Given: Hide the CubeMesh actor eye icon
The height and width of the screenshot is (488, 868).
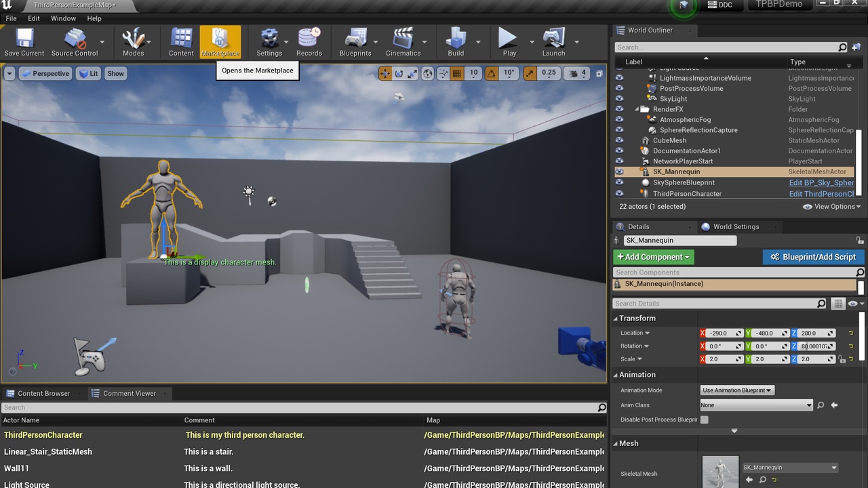Looking at the screenshot, I should (x=619, y=140).
